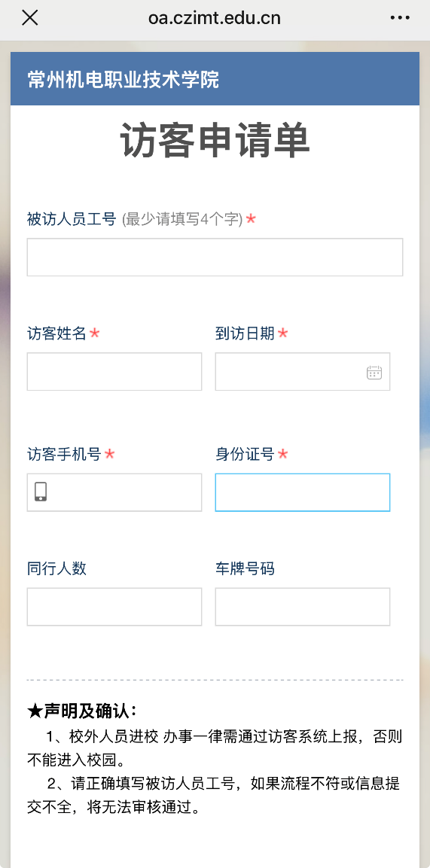
Task: Click the 身份证号 input field
Action: click(302, 492)
